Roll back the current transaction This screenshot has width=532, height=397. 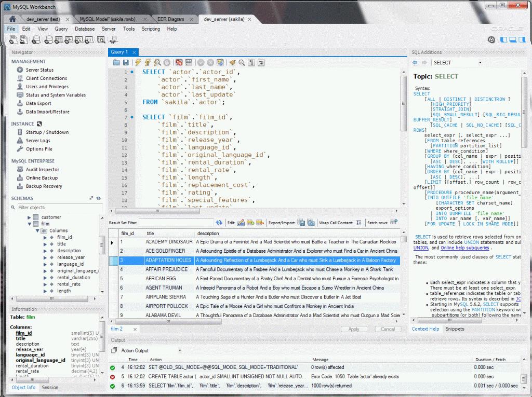pos(210,62)
